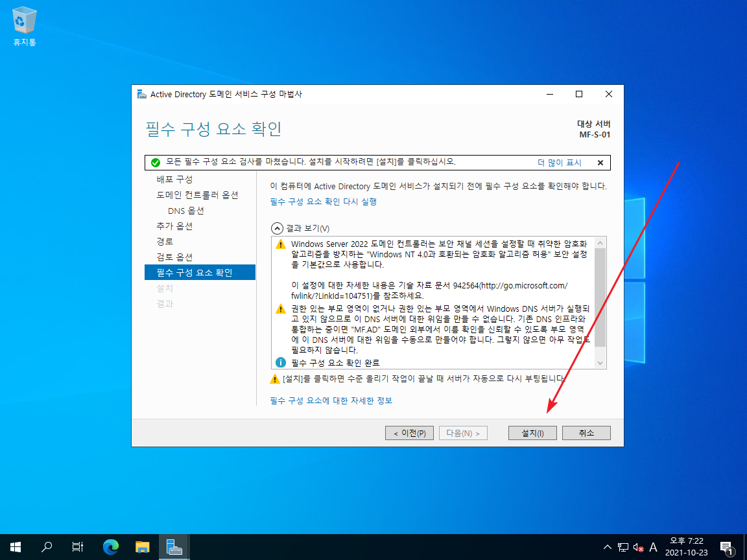Click the 대상 서버 MF-S-01 label
Image resolution: width=747 pixels, height=560 pixels.
[x=594, y=129]
